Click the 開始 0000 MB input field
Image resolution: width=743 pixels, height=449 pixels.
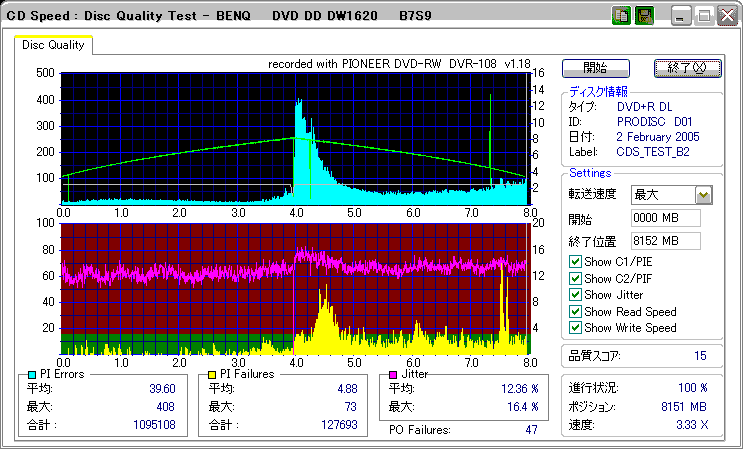point(665,218)
